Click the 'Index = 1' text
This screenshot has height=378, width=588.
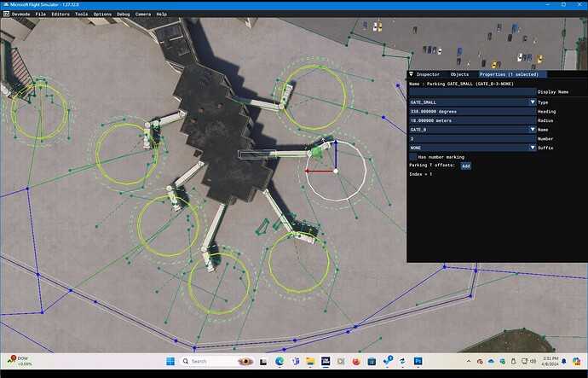click(421, 174)
